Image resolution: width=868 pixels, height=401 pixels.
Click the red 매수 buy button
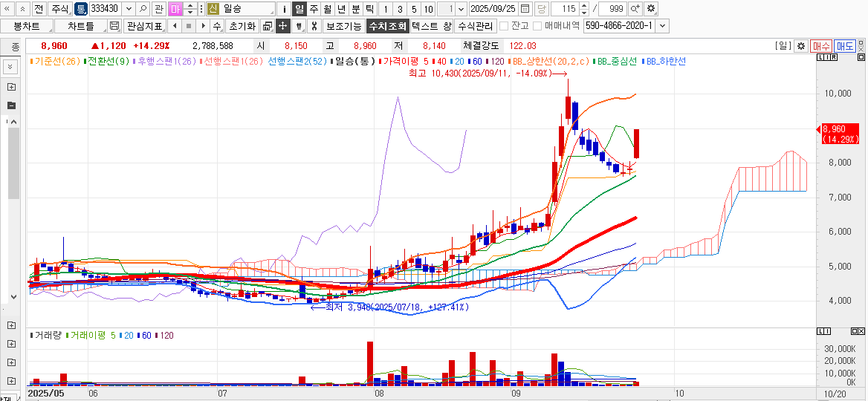pyautogui.click(x=820, y=46)
